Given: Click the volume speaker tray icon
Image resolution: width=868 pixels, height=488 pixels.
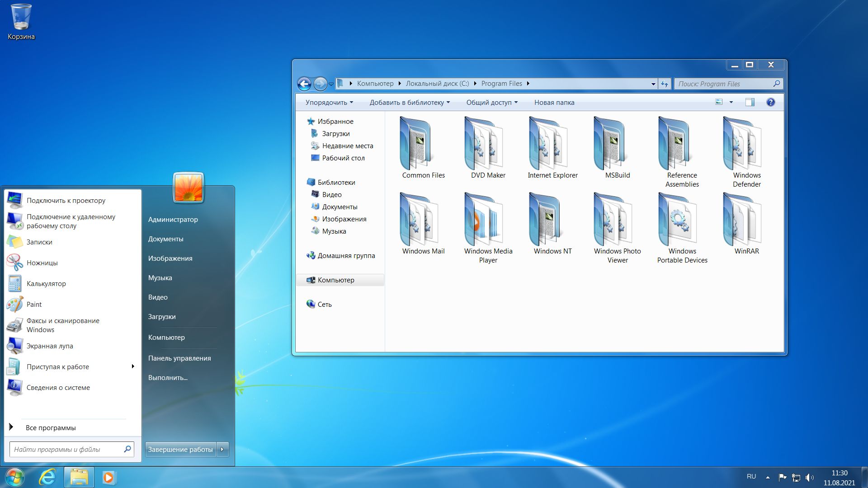Looking at the screenshot, I should (x=809, y=477).
